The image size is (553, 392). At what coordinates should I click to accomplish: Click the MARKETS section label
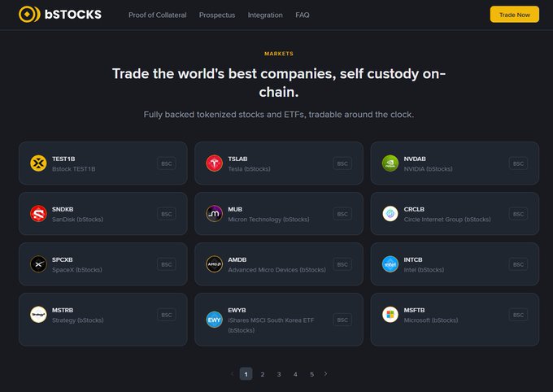click(x=279, y=54)
